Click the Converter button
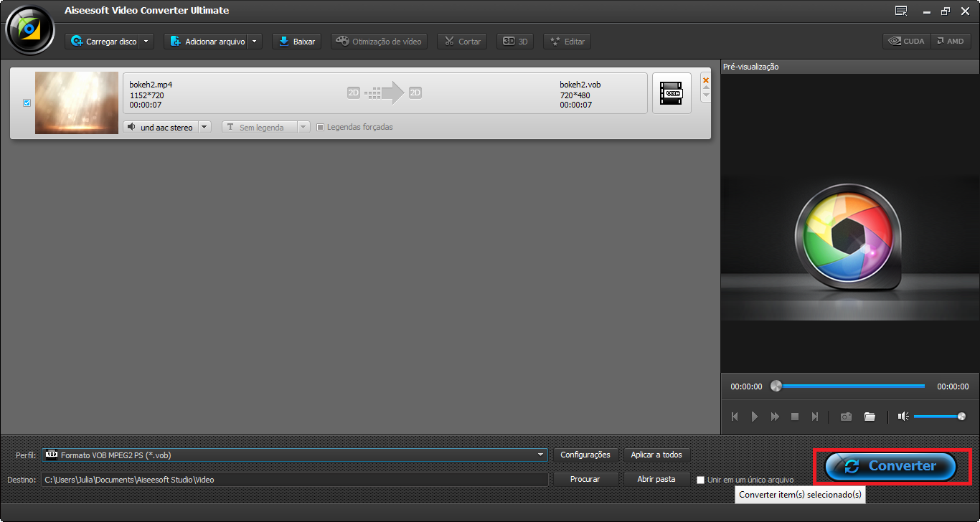This screenshot has width=980, height=522. 892,466
